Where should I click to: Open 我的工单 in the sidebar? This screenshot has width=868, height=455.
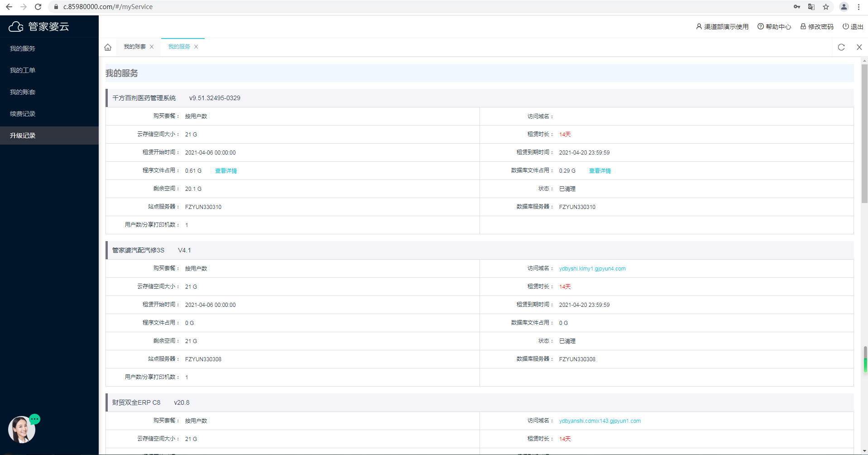[x=23, y=70]
